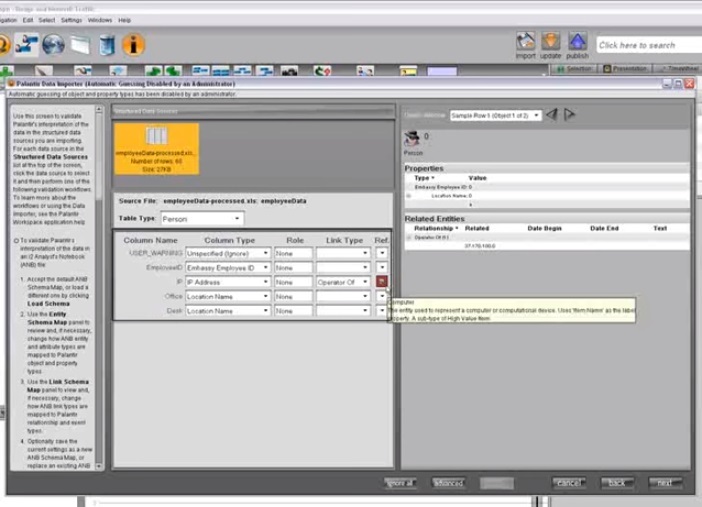Open the globe Map application icon

pos(53,45)
